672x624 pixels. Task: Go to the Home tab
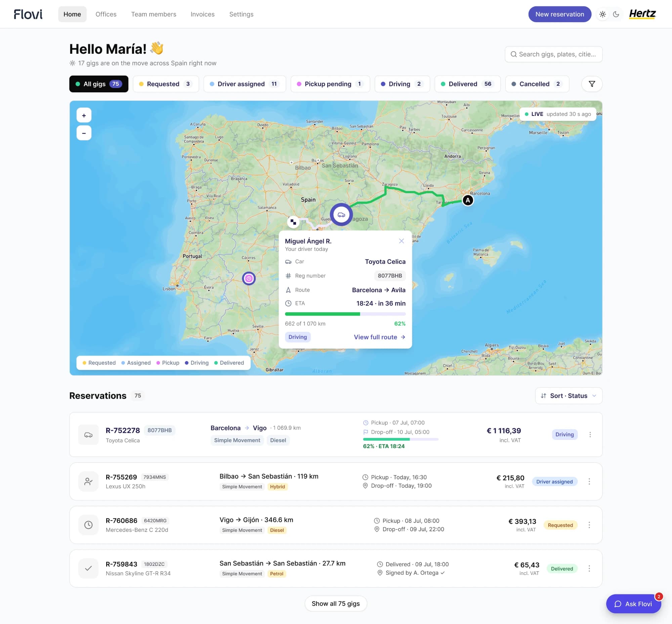coord(72,14)
